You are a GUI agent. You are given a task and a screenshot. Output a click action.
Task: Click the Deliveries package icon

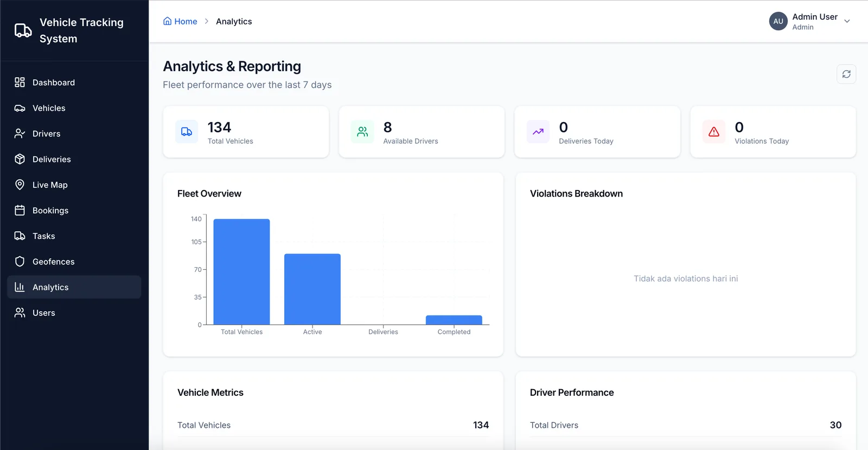pyautogui.click(x=20, y=159)
